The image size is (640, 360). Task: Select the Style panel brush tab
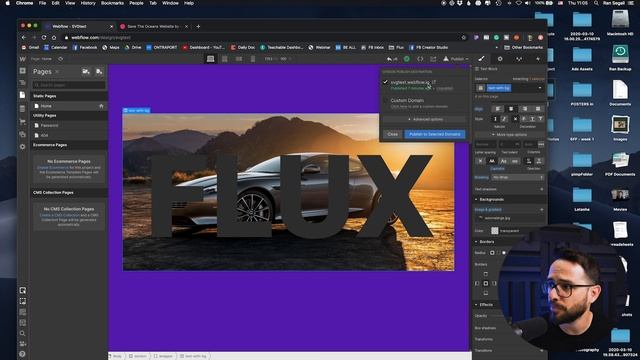[482, 59]
